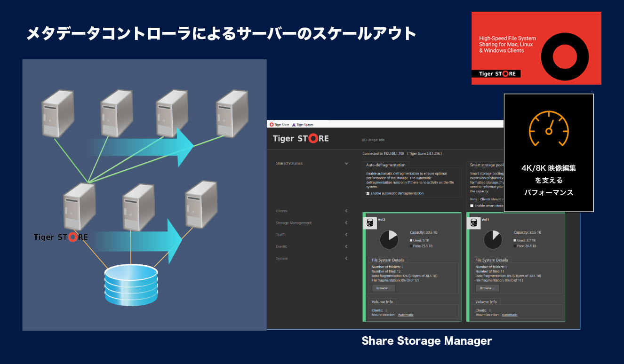Select Shared Volumes in sidebar
The height and width of the screenshot is (364, 624).
click(289, 163)
